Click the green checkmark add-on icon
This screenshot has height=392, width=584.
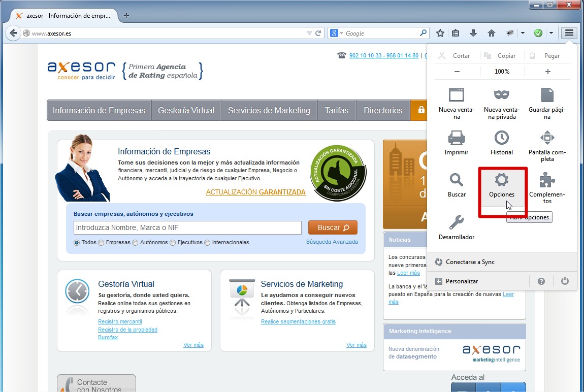coord(538,33)
